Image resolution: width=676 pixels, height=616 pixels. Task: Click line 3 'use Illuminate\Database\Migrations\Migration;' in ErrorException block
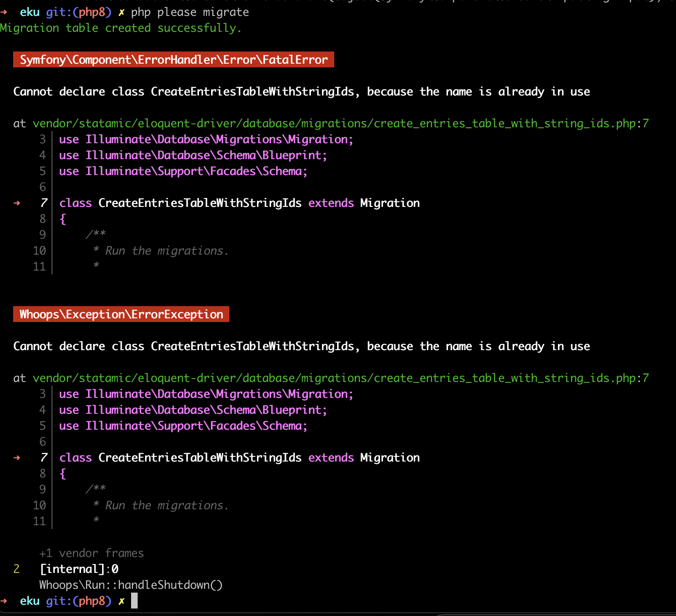(206, 394)
